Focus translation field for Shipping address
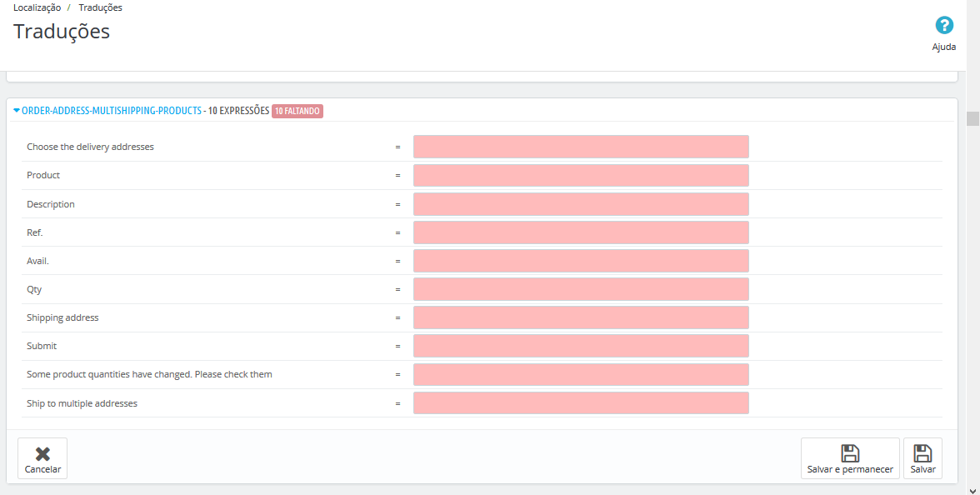 pyautogui.click(x=581, y=317)
